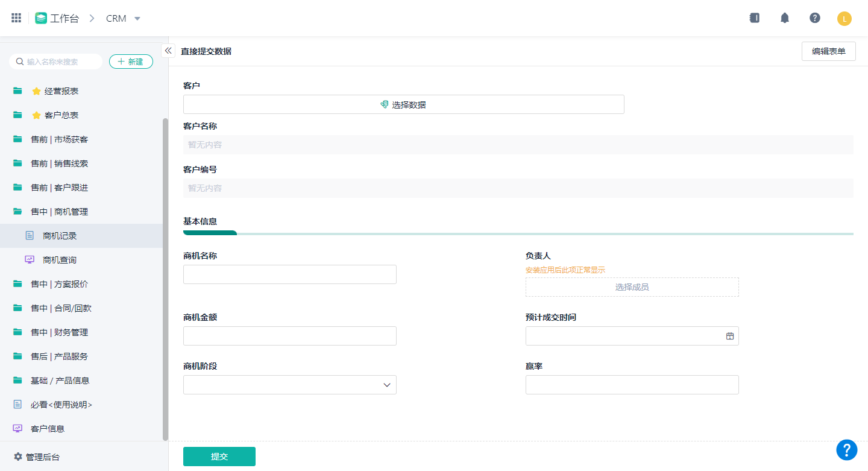This screenshot has width=868, height=471.
Task: Click the 编辑表单 button
Action: (829, 51)
